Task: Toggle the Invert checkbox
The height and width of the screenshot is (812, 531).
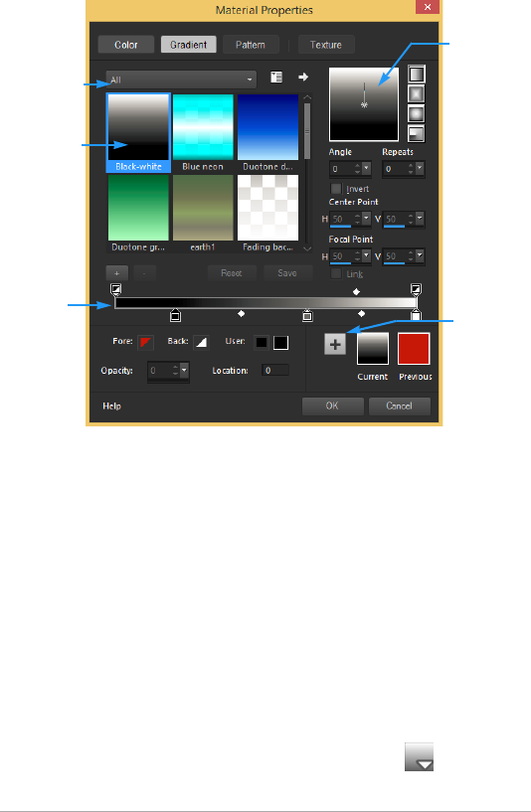Action: 336,189
